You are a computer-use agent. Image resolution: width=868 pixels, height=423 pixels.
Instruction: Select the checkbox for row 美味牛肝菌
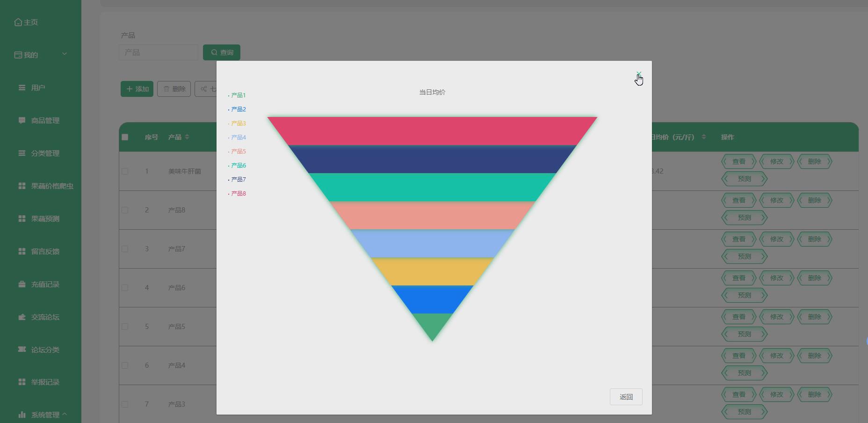pyautogui.click(x=125, y=171)
